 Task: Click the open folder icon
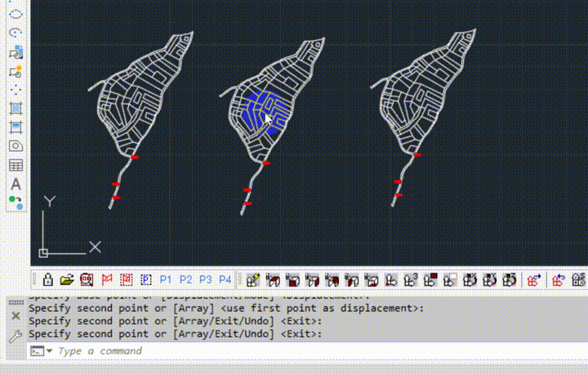click(67, 279)
